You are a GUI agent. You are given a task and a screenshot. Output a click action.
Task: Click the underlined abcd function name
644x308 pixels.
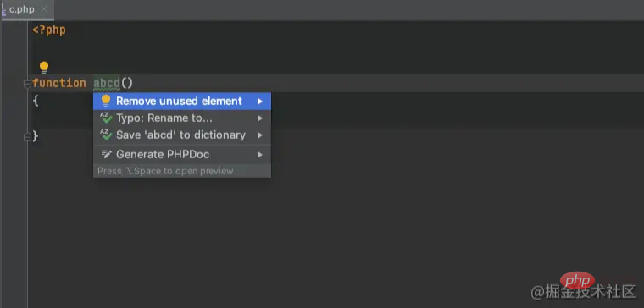[107, 83]
